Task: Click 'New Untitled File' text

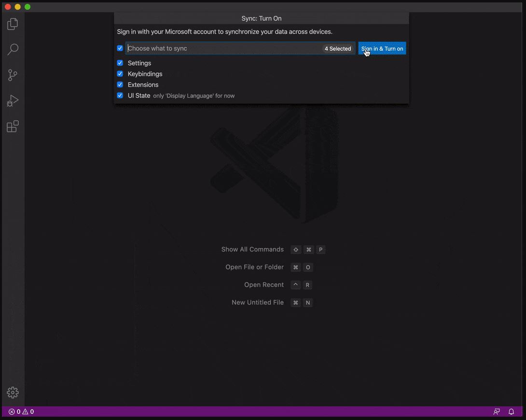Action: coord(258,302)
